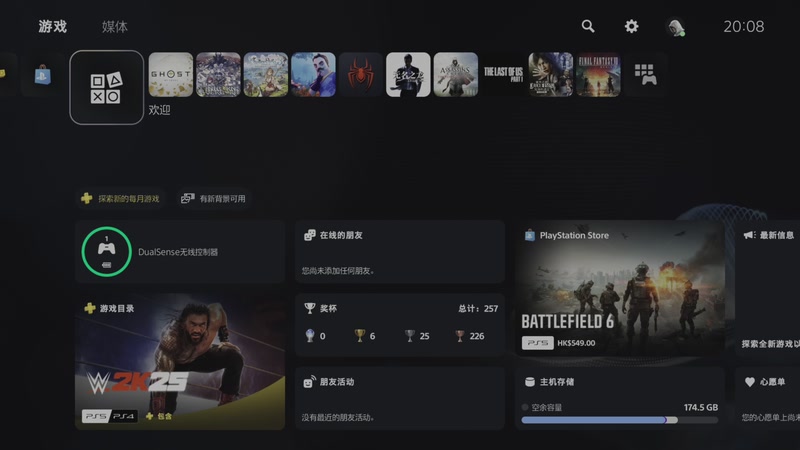Select the silver trophy count 25
This screenshot has height=450, width=800.
tap(417, 336)
